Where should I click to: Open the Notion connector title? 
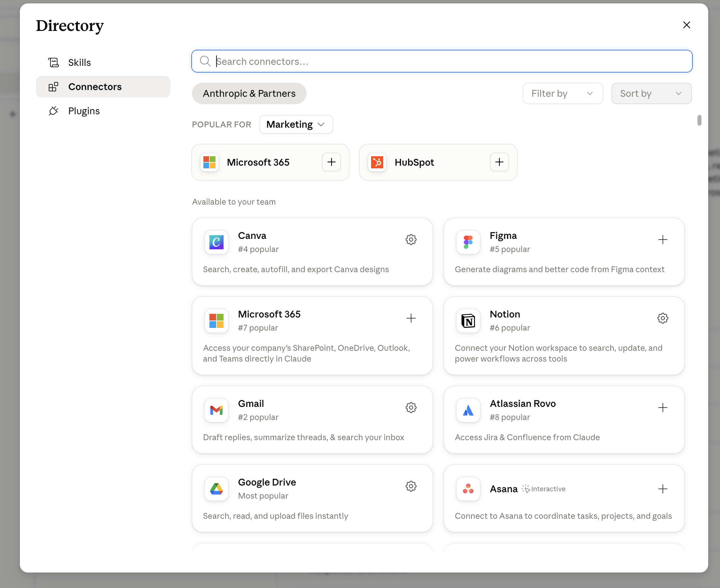505,314
